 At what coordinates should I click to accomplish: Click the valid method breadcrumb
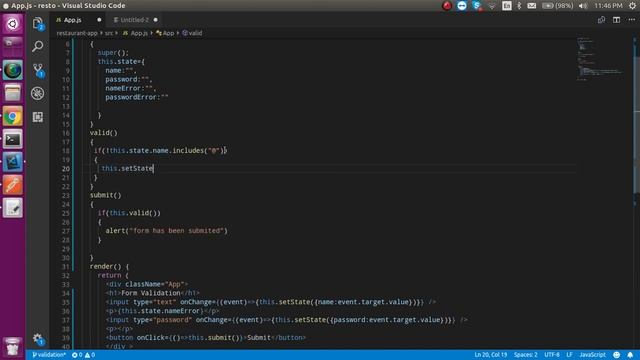(192, 33)
